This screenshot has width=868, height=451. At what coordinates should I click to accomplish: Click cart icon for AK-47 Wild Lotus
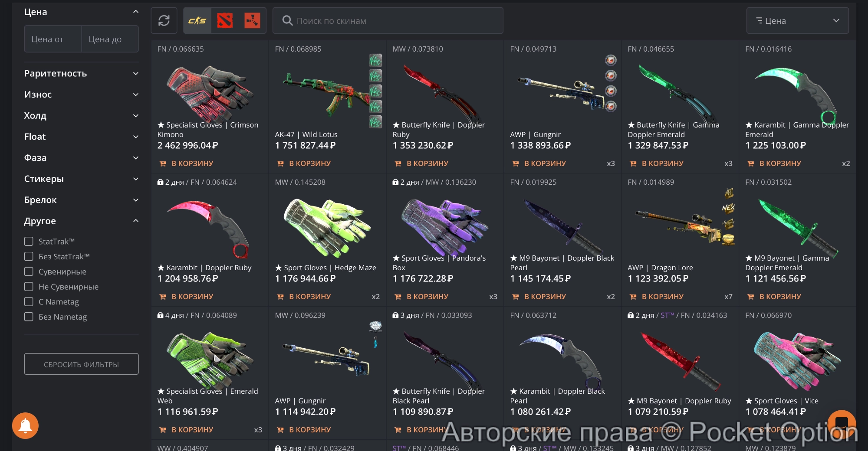click(x=280, y=163)
